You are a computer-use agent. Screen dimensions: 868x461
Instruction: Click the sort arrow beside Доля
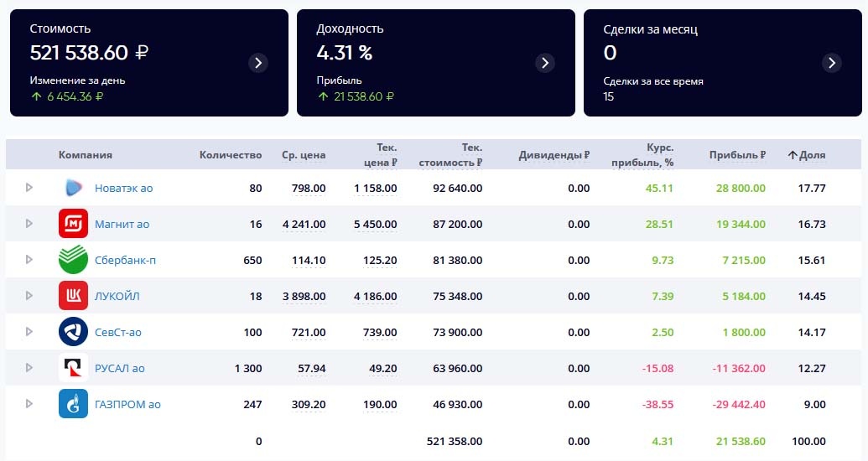(x=793, y=155)
